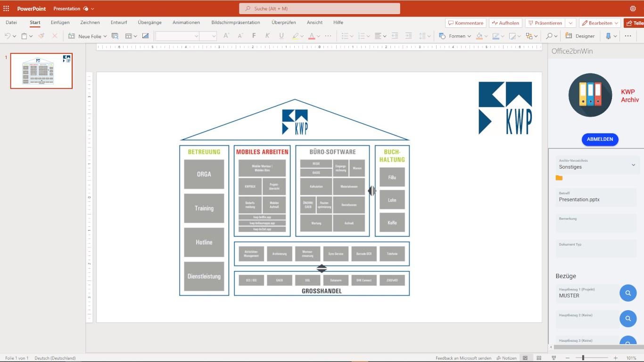Decrease font size with the smaller A icon

[240, 36]
